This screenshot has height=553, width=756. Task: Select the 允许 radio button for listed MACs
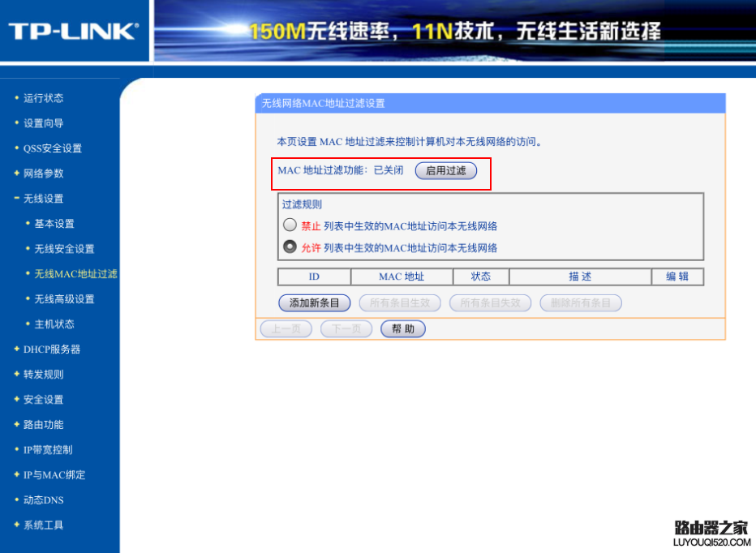click(x=290, y=246)
